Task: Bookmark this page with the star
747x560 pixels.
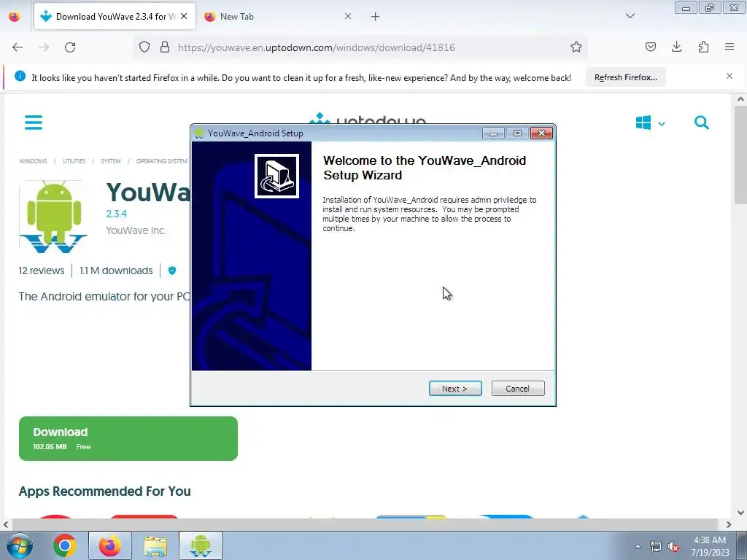Action: pyautogui.click(x=576, y=47)
